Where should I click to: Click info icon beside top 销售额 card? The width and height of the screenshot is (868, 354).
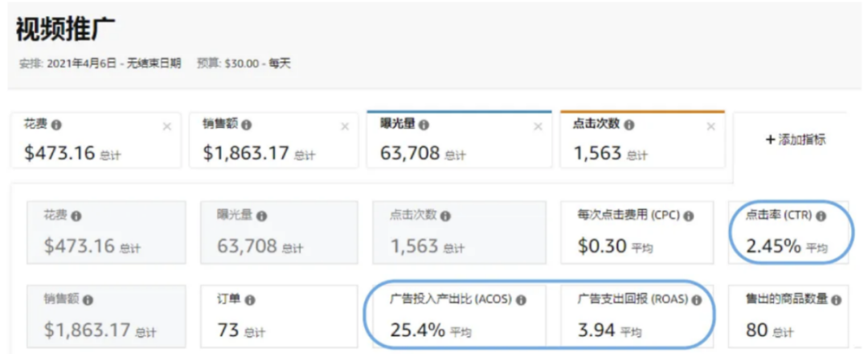pyautogui.click(x=247, y=126)
